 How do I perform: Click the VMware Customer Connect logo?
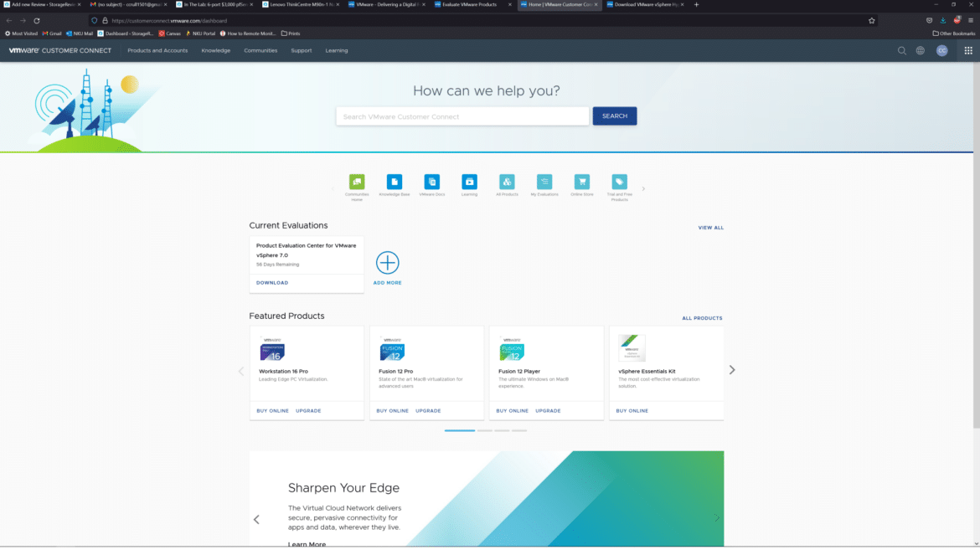click(x=60, y=50)
